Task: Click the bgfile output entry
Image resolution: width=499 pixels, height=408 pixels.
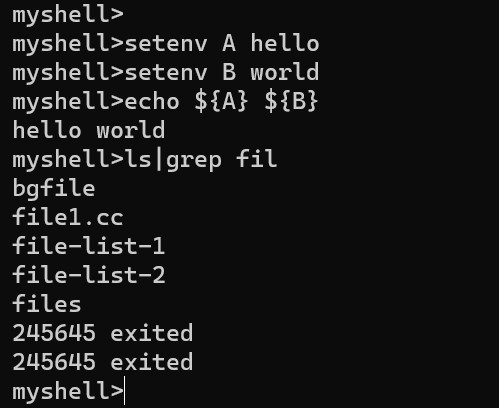Action: click(x=54, y=189)
